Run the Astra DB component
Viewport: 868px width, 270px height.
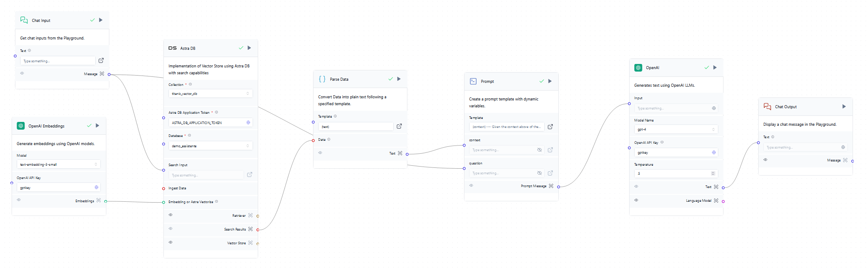tap(249, 48)
